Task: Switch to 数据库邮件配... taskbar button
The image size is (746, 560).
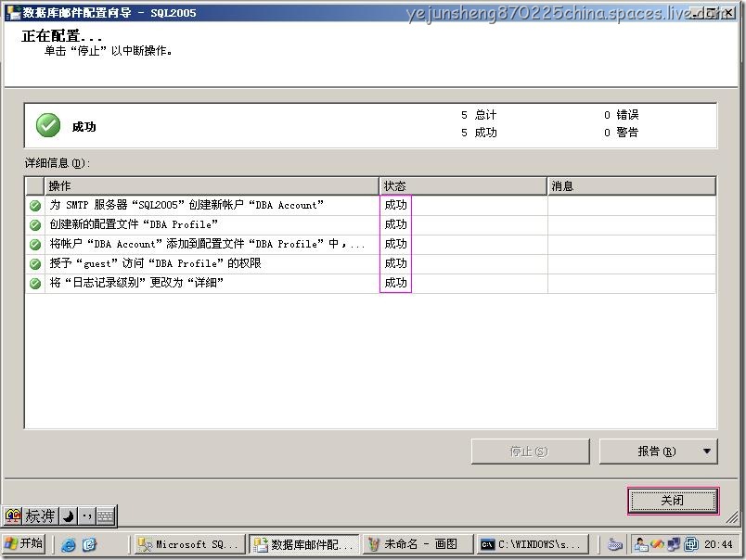Action: [x=304, y=544]
